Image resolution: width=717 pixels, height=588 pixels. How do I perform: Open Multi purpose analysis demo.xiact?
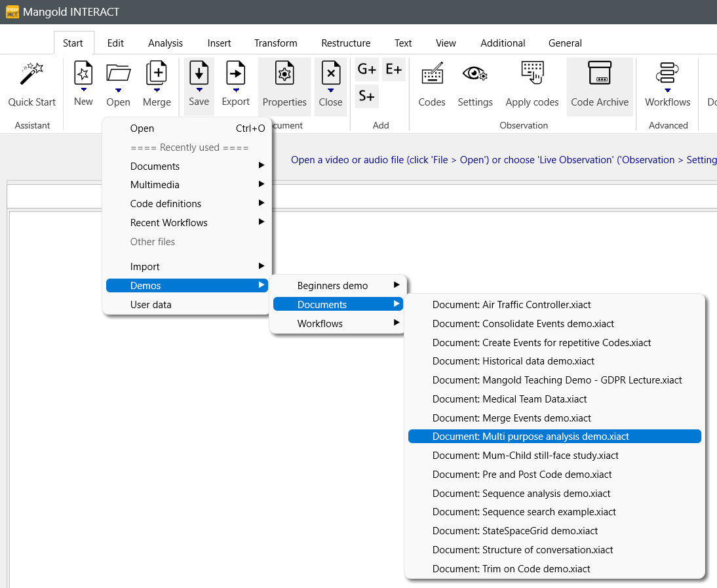[x=554, y=436]
